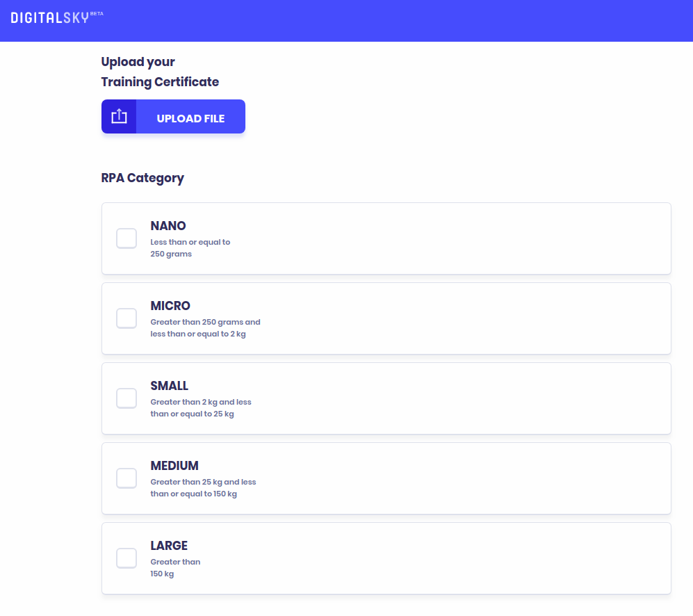Click 'Greater than 2 kg' description text
Screen dimensions: 693x616
coord(201,408)
